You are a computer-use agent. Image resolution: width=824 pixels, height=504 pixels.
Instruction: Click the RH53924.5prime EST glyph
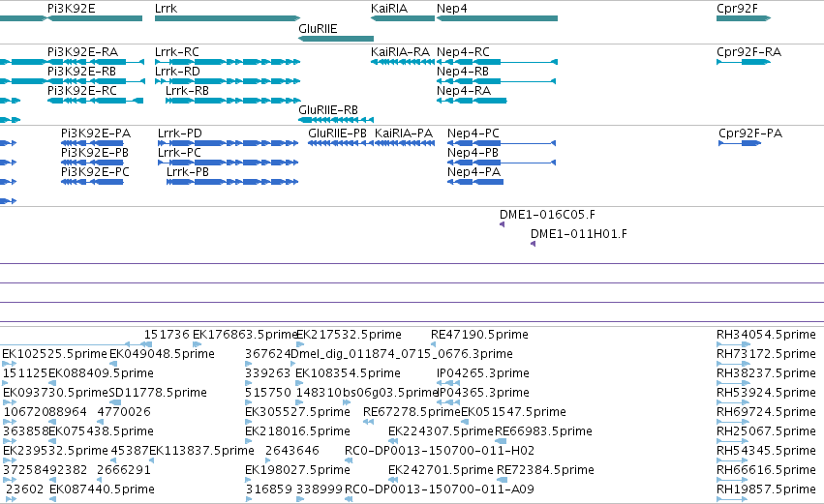[x=733, y=402]
